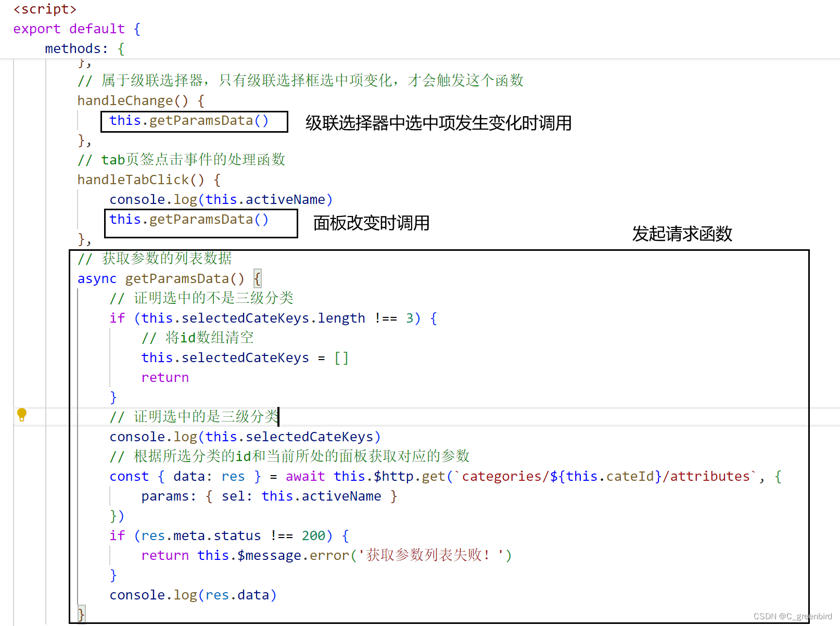Click the highlighted opening brace of getParamsData
This screenshot has width=840, height=626.
[x=257, y=278]
